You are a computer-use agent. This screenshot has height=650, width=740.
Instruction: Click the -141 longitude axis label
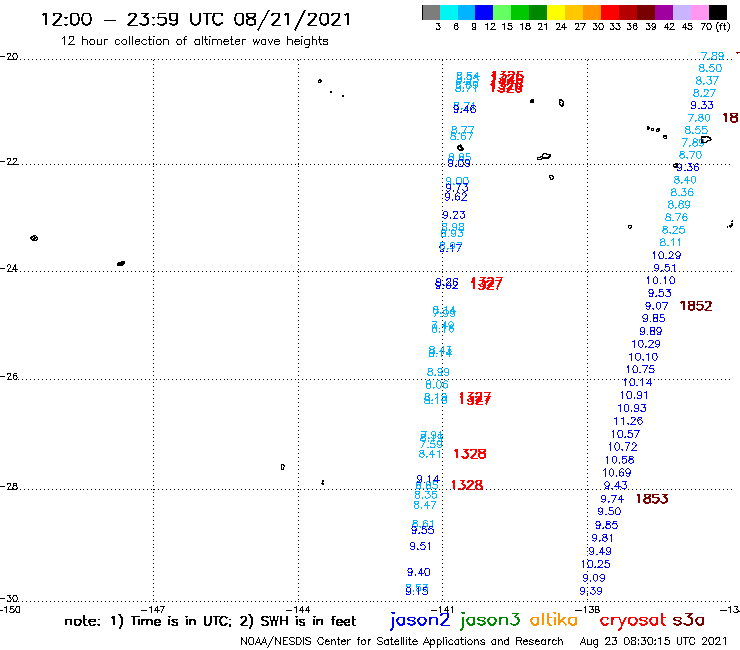tap(442, 610)
